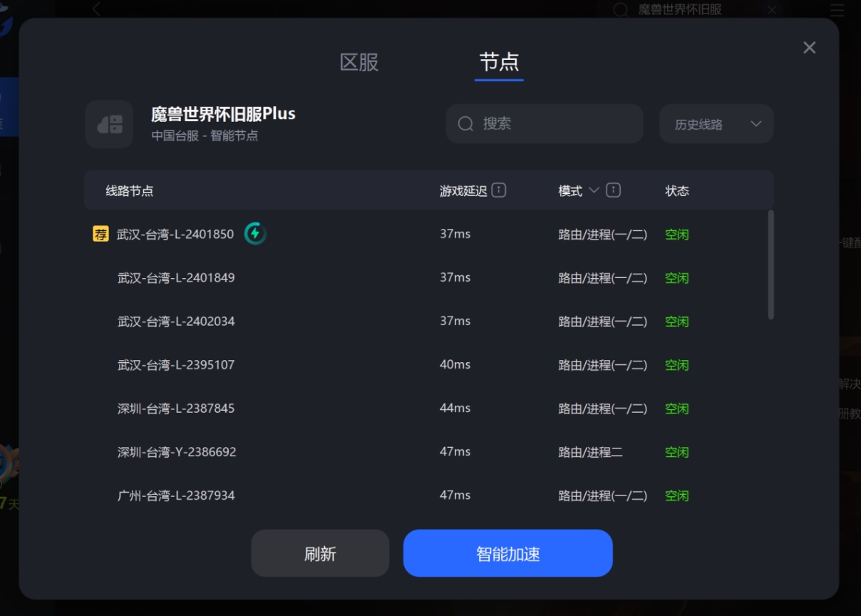Open the hamburger menu in the top right corner
Viewport: 861px width, 616px height.
(x=837, y=10)
